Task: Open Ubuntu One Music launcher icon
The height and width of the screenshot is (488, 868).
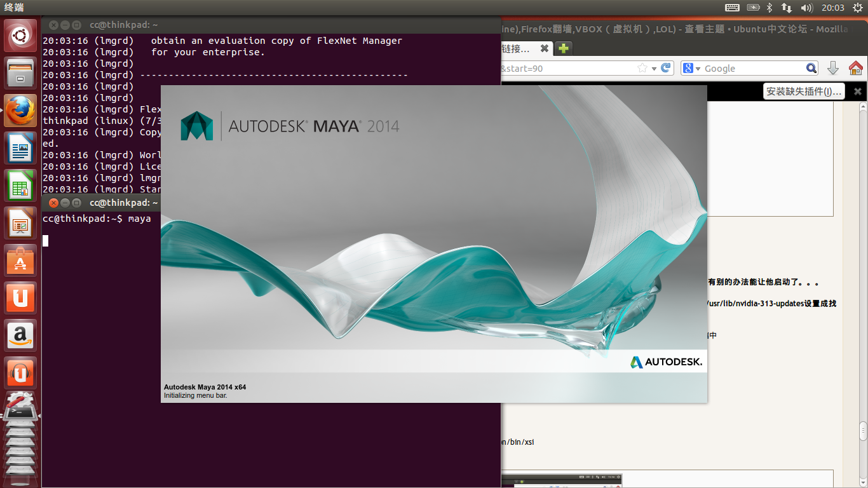Action: point(20,372)
